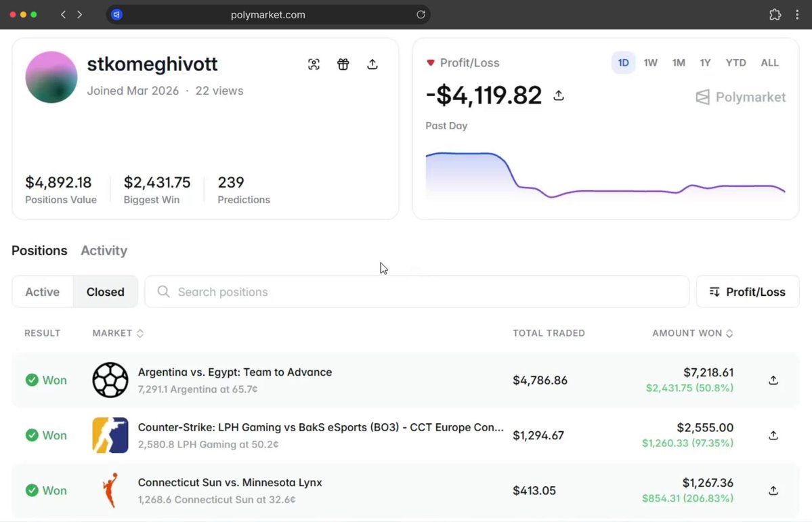This screenshot has height=522, width=812.
Task: Click the soccer ball market icon
Action: (x=110, y=380)
